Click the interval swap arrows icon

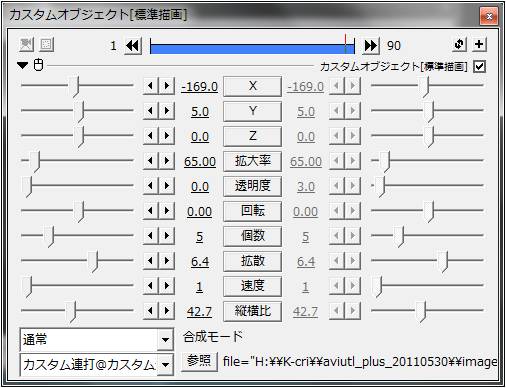[459, 44]
